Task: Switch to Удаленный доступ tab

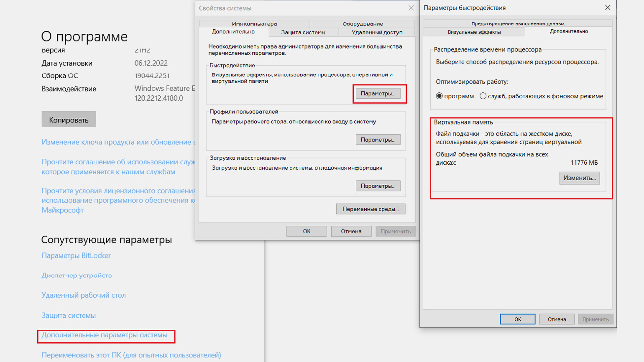Action: pos(377,32)
